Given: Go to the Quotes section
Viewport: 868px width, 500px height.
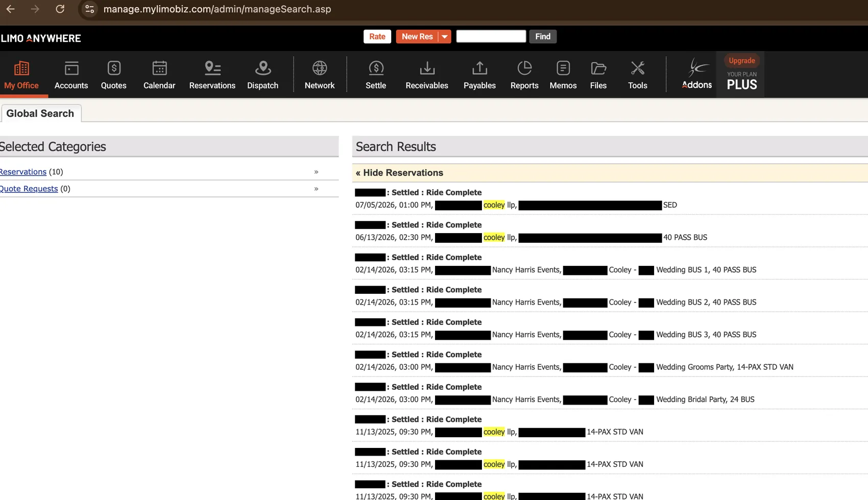Looking at the screenshot, I should coord(114,74).
